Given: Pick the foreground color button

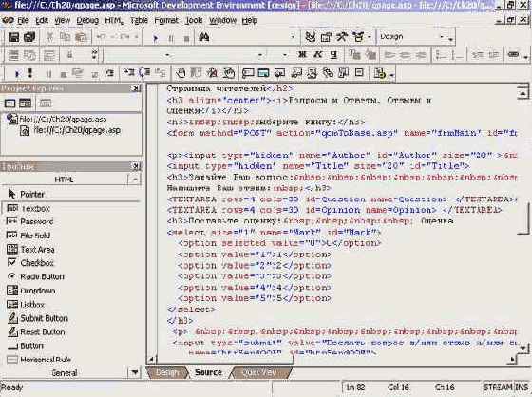Looking at the screenshot, I should (x=354, y=55).
